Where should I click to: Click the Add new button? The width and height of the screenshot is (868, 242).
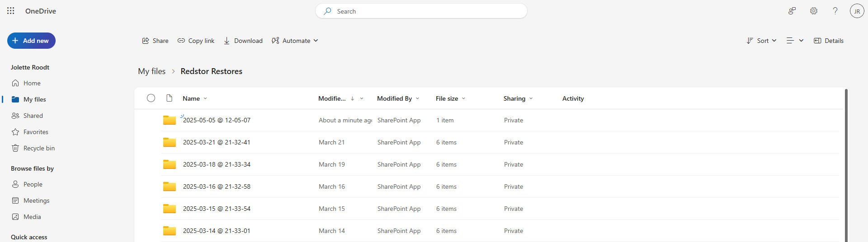pos(31,41)
